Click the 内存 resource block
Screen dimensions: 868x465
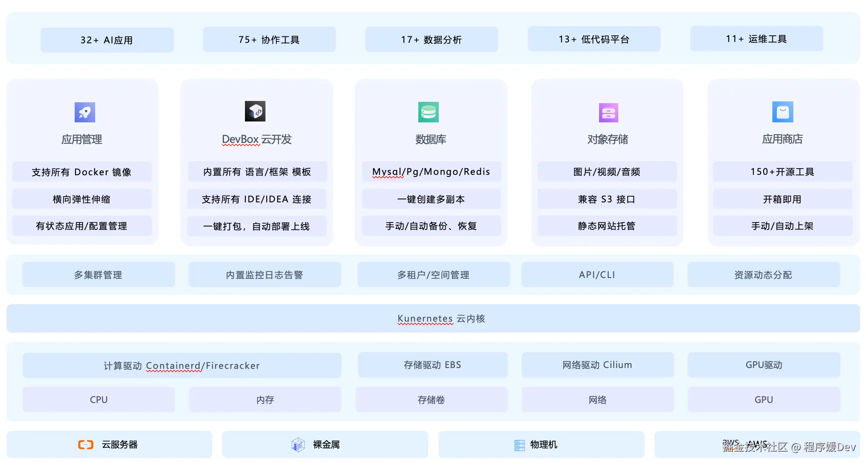265,400
